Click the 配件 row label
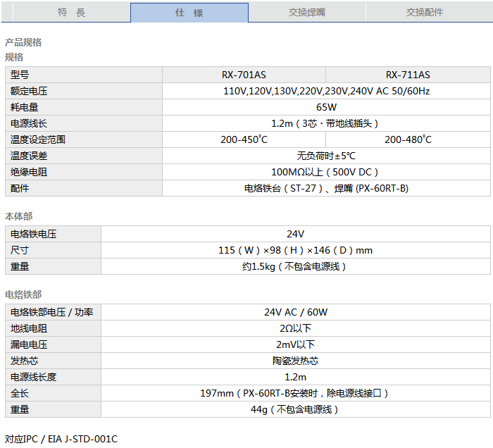This screenshot has height=448, width=493. (x=84, y=188)
